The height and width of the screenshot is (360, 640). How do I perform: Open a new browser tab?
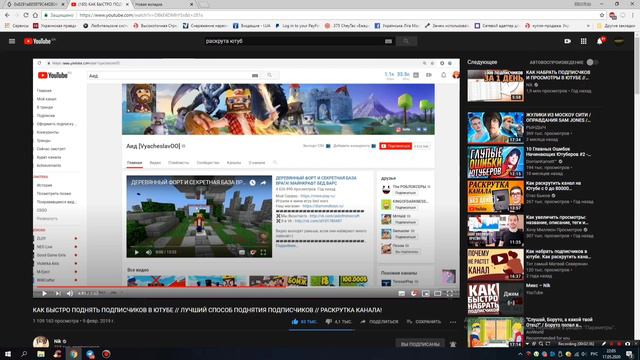[204, 4]
